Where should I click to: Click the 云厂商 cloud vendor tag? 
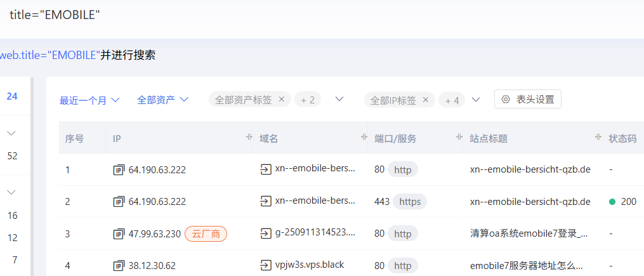coord(206,234)
